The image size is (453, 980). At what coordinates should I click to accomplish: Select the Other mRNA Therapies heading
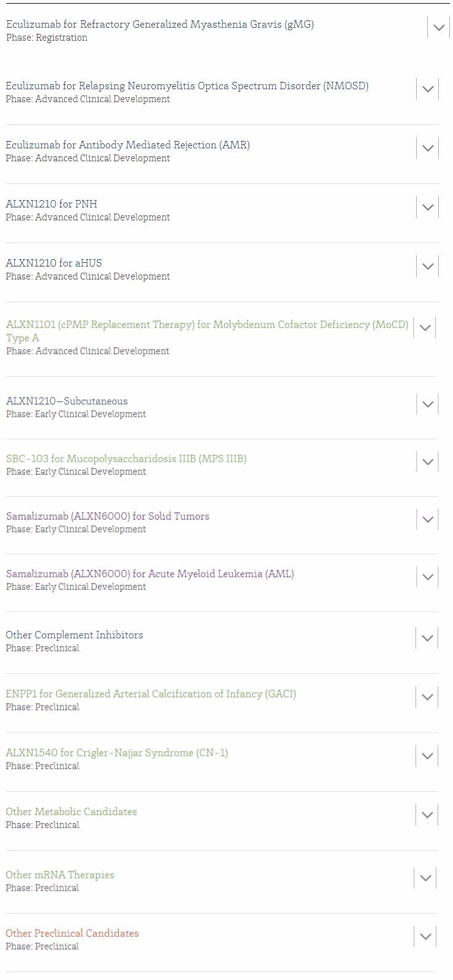pyautogui.click(x=60, y=875)
